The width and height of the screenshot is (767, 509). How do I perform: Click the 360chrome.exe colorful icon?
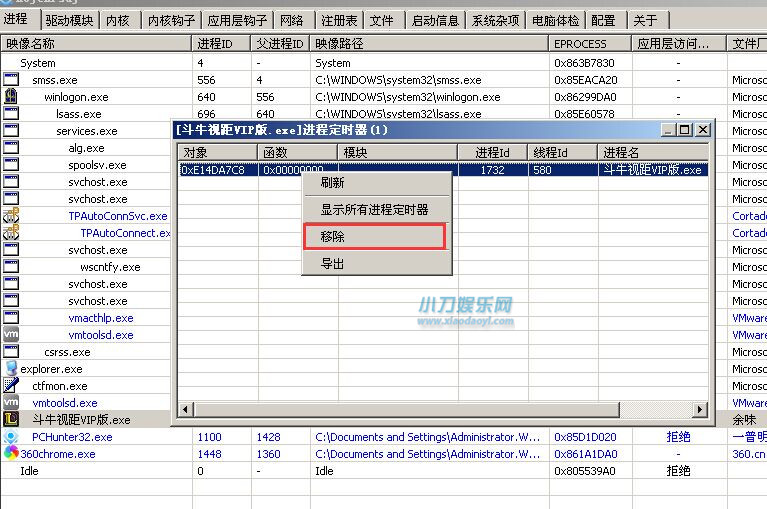[x=11, y=453]
